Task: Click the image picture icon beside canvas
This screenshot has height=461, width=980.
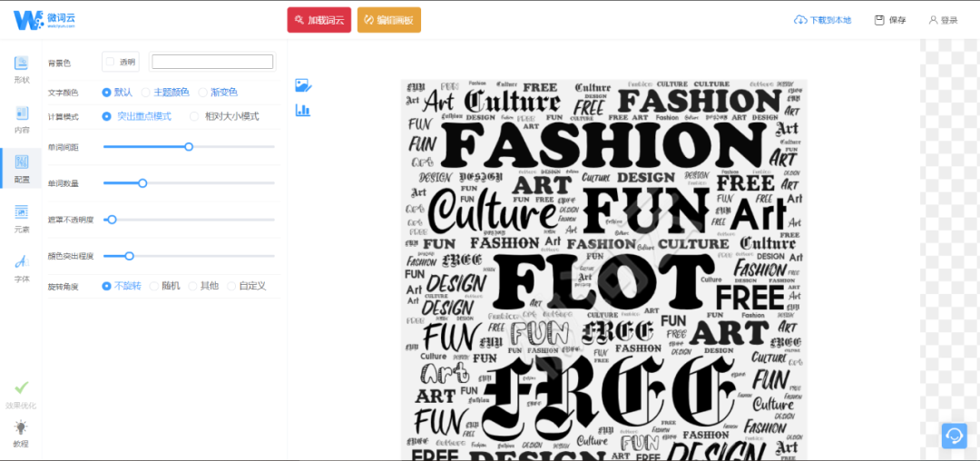Action: (x=303, y=85)
